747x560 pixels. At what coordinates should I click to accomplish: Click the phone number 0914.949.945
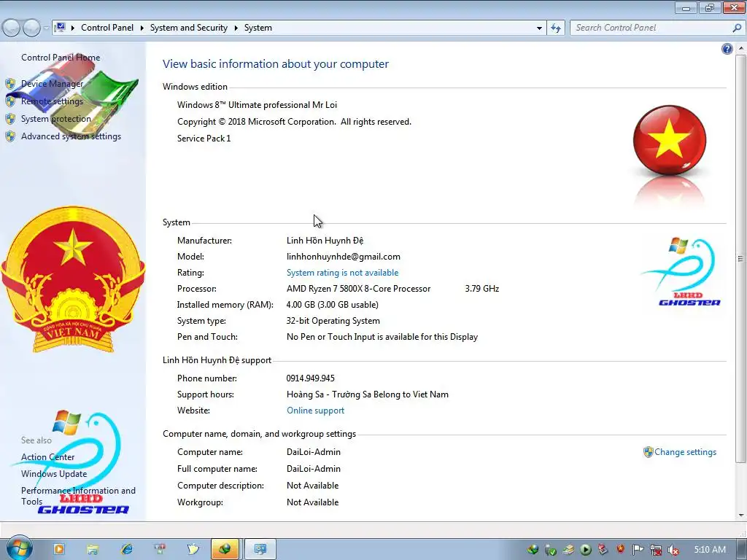coord(311,378)
